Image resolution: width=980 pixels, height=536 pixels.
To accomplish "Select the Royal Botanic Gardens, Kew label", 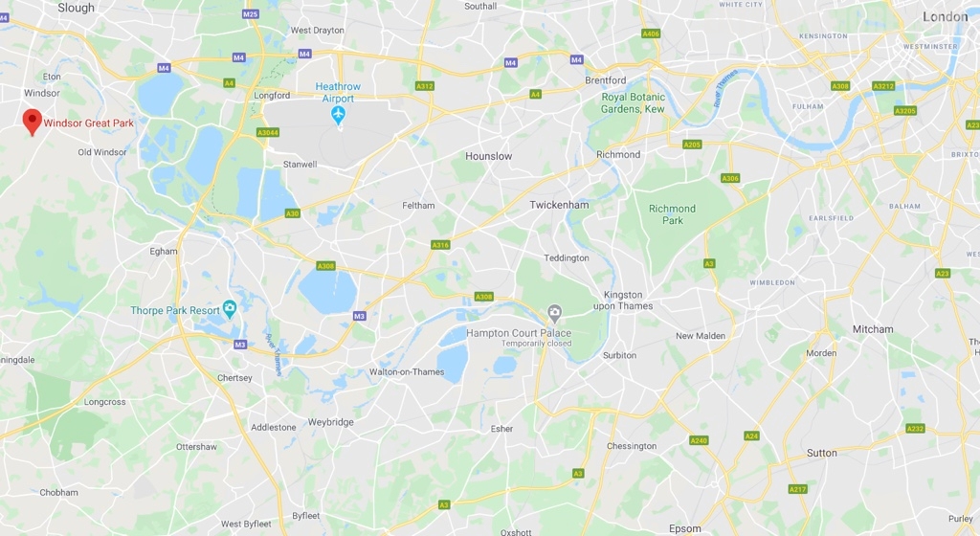I will (634, 103).
